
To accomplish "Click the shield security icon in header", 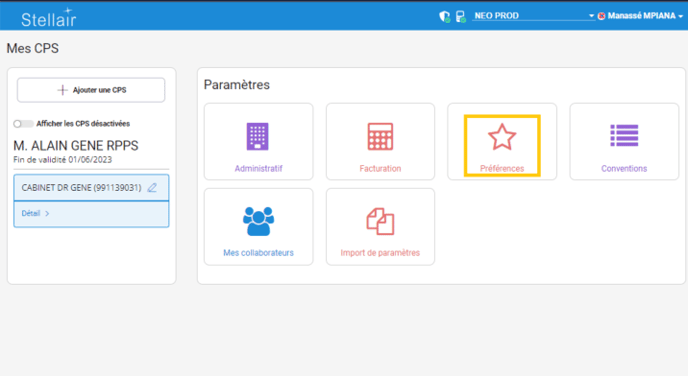I will (444, 17).
